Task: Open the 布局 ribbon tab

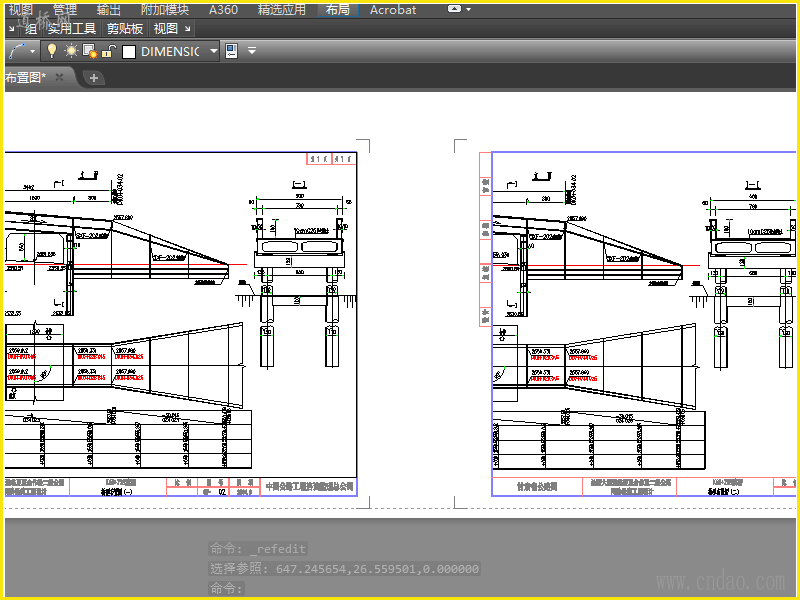Action: (x=338, y=9)
